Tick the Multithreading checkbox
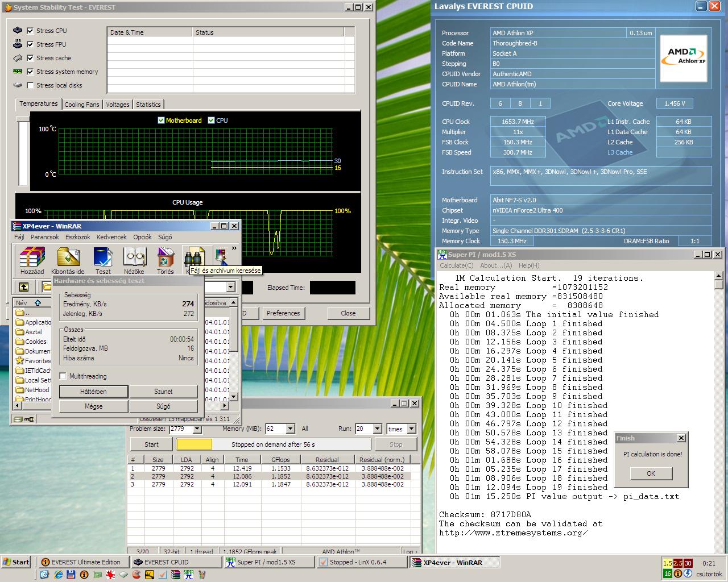Screen dimensions: 728x582 [63, 376]
